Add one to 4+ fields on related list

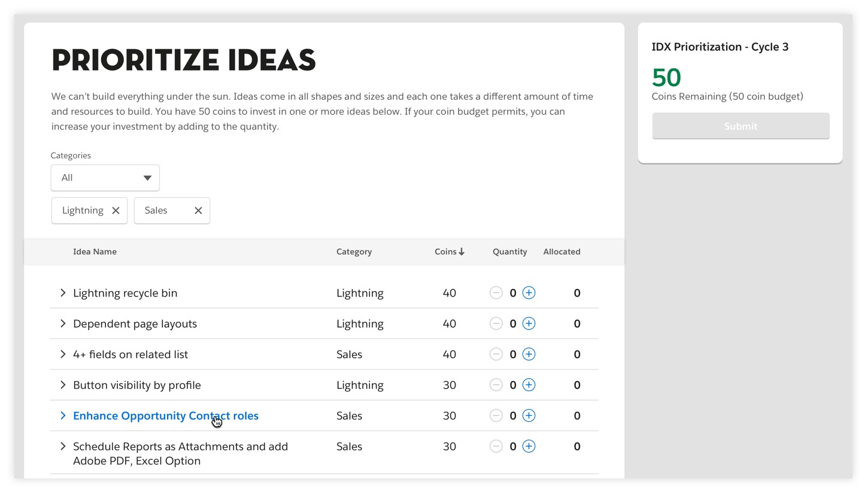coord(529,355)
